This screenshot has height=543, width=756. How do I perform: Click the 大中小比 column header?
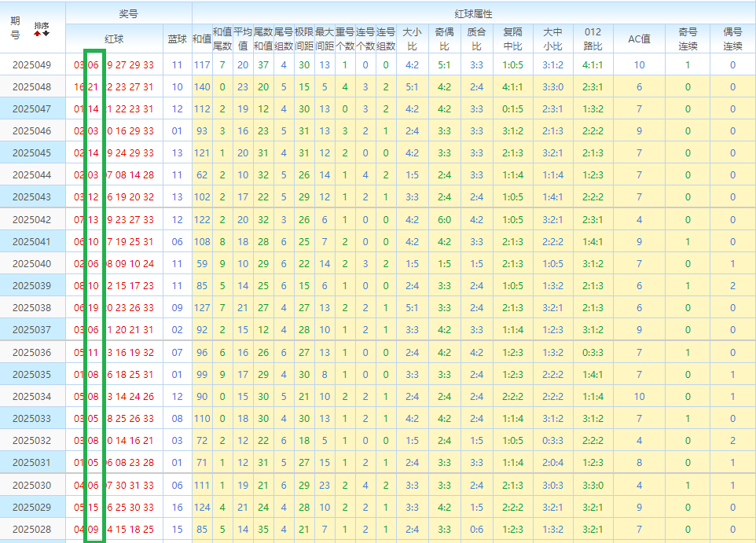[x=552, y=39]
